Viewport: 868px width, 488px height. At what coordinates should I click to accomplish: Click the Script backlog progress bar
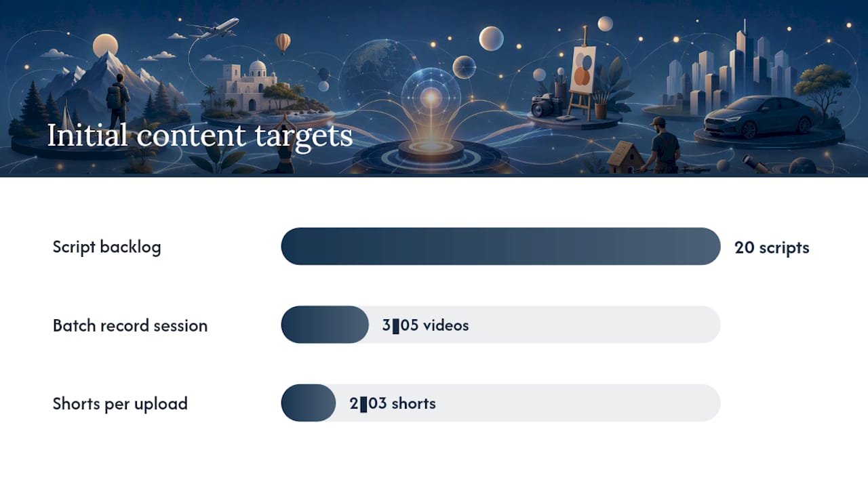(500, 246)
